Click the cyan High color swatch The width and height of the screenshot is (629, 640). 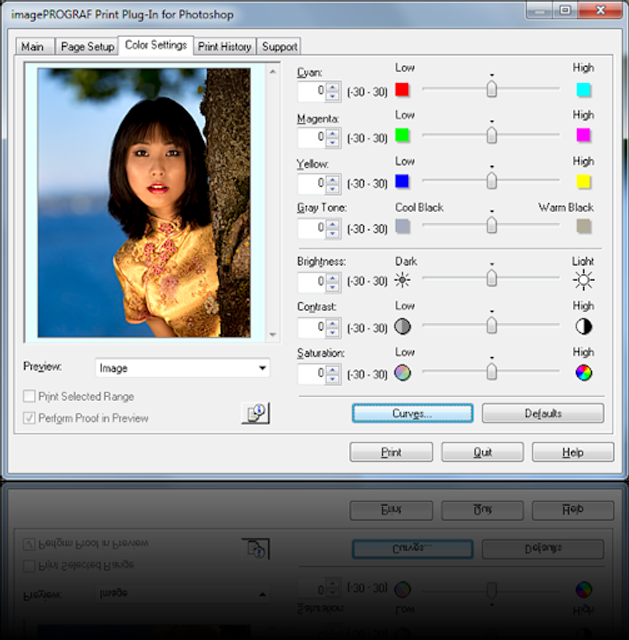583,89
